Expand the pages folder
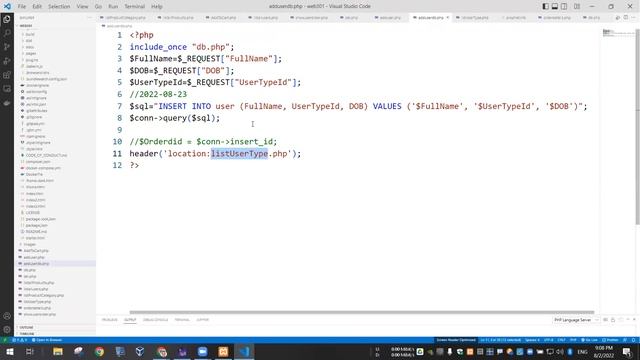The width and height of the screenshot is (640, 360). pyautogui.click(x=31, y=53)
